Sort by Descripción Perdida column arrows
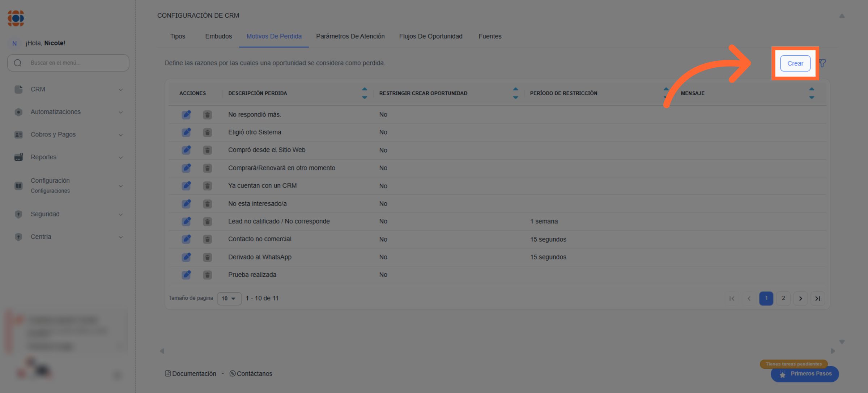Viewport: 868px width, 393px height. pos(364,93)
